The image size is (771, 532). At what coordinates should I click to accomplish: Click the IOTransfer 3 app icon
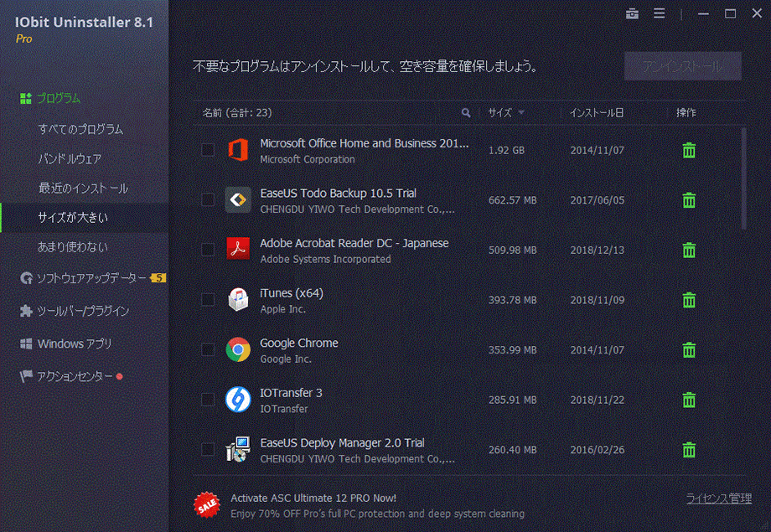tap(238, 400)
